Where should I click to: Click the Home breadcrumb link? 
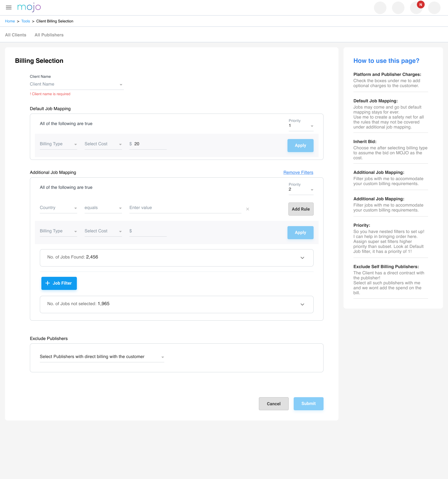click(10, 21)
